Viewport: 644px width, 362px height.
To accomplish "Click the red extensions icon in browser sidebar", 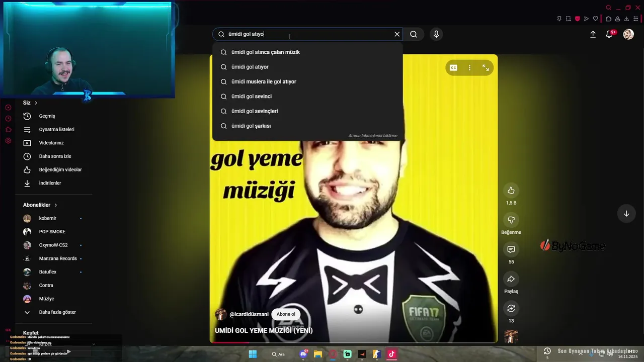I will 8,130.
